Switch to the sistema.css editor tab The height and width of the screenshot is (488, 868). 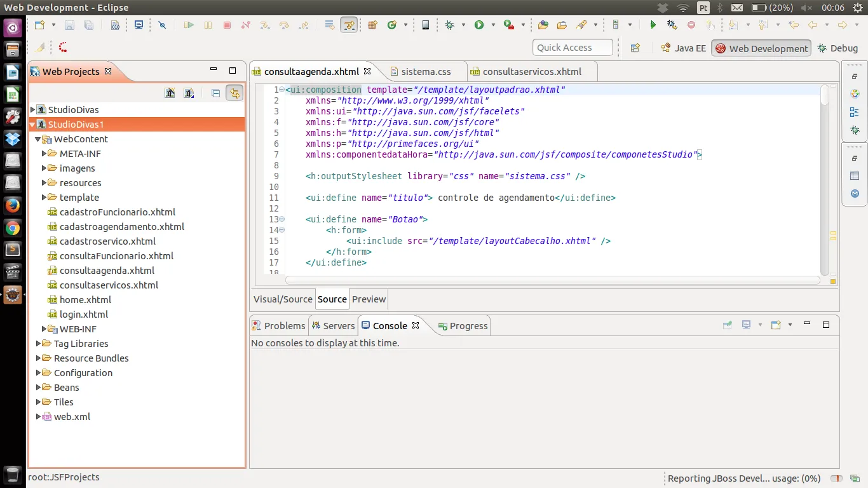(426, 72)
